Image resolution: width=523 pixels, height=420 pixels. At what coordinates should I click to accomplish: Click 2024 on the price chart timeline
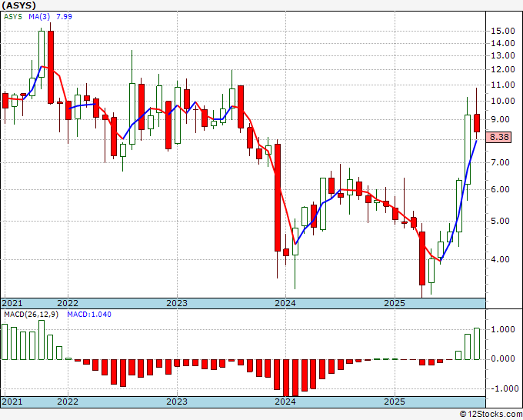tap(285, 304)
